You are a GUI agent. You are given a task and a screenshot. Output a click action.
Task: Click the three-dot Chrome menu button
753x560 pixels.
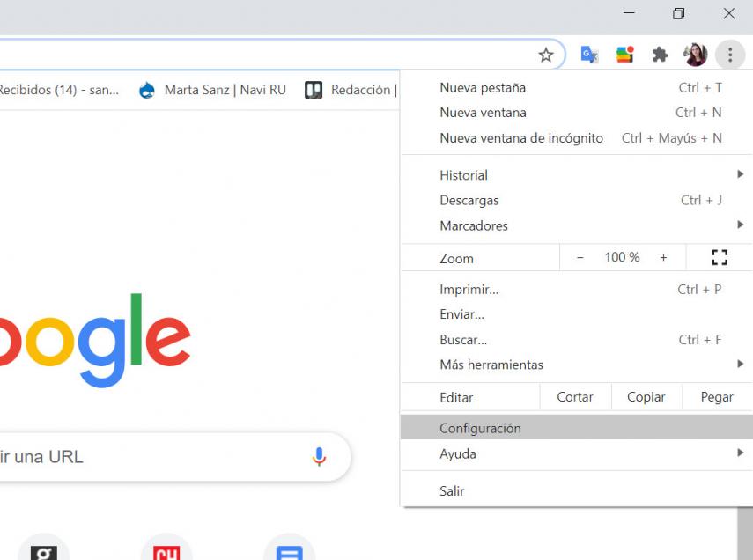730,55
